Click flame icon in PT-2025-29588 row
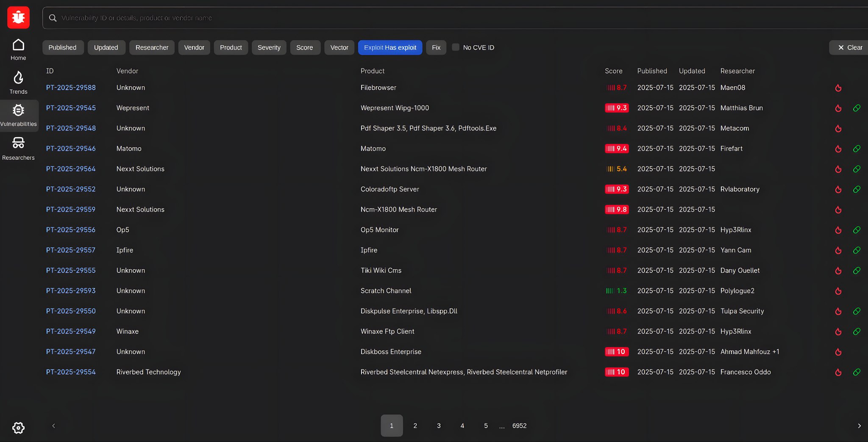Image resolution: width=868 pixels, height=442 pixels. click(x=838, y=88)
